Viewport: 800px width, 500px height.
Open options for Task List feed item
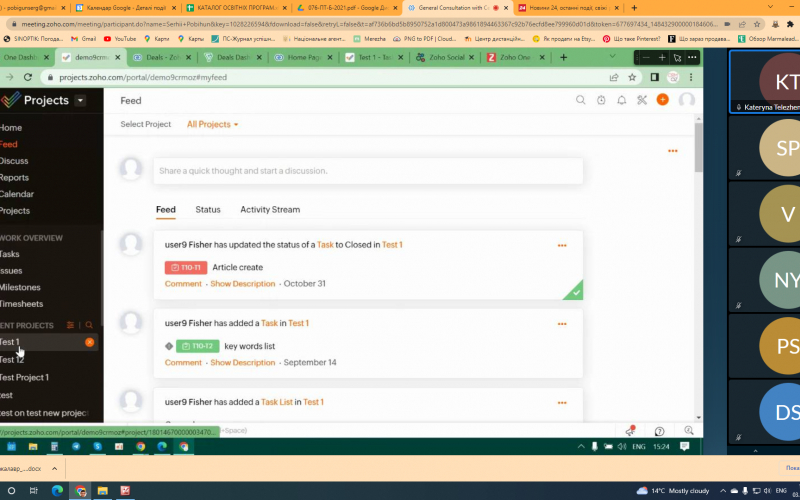tap(562, 403)
